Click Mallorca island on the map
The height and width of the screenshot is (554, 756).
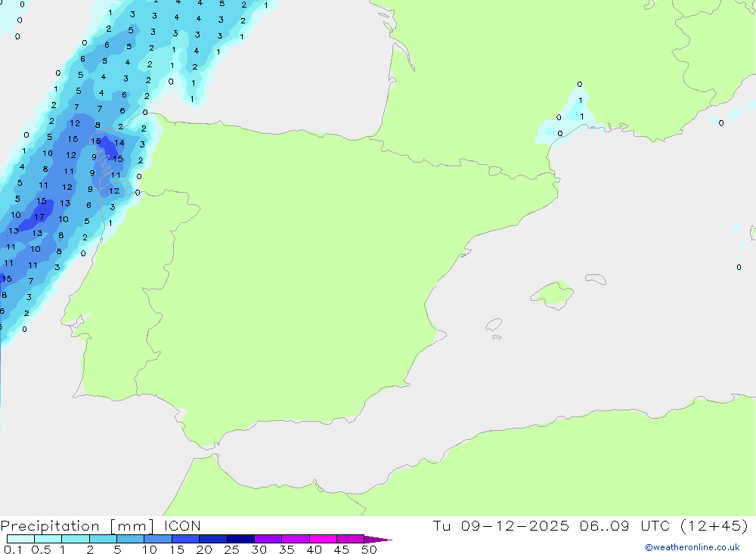click(x=553, y=294)
